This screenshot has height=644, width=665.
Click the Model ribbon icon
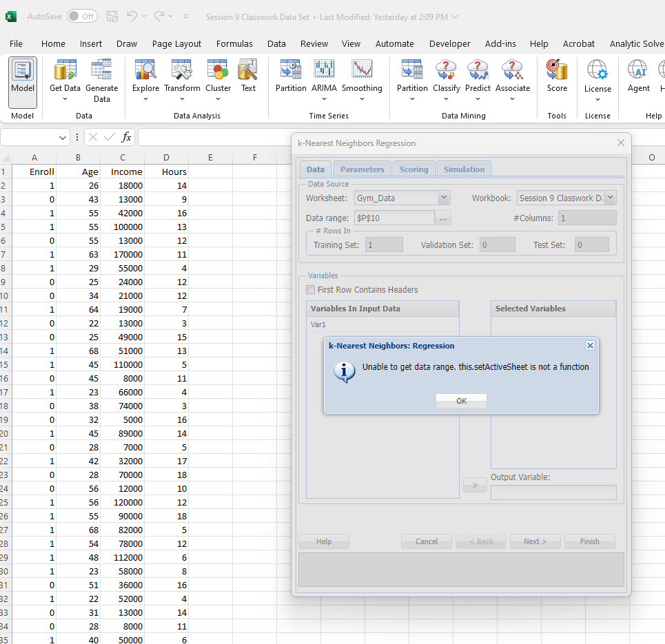(23, 82)
